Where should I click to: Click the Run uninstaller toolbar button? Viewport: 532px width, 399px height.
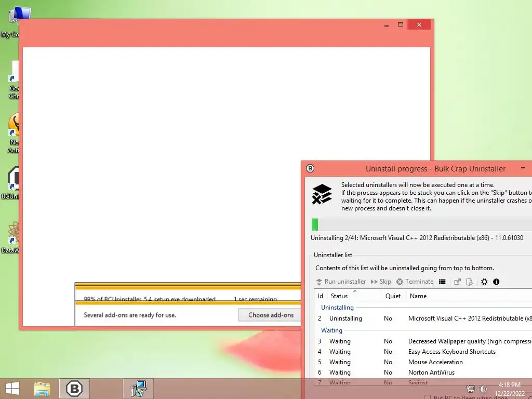point(341,282)
